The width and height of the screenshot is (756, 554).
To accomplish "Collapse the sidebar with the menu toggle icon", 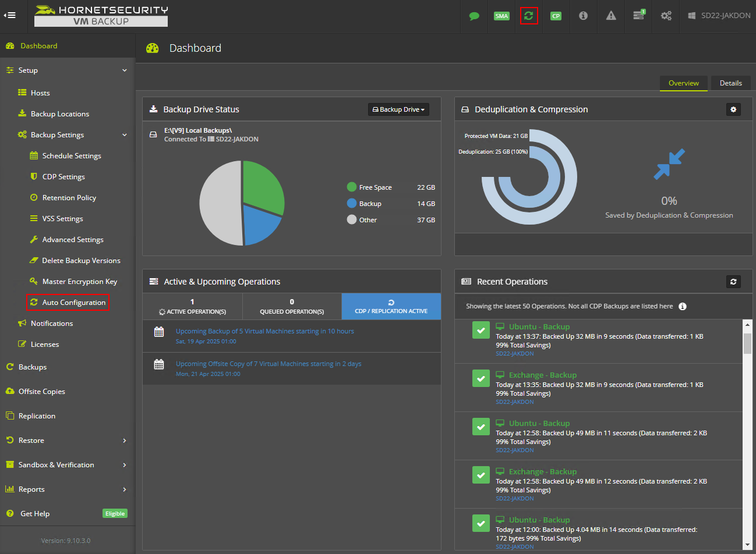I will pyautogui.click(x=9, y=16).
